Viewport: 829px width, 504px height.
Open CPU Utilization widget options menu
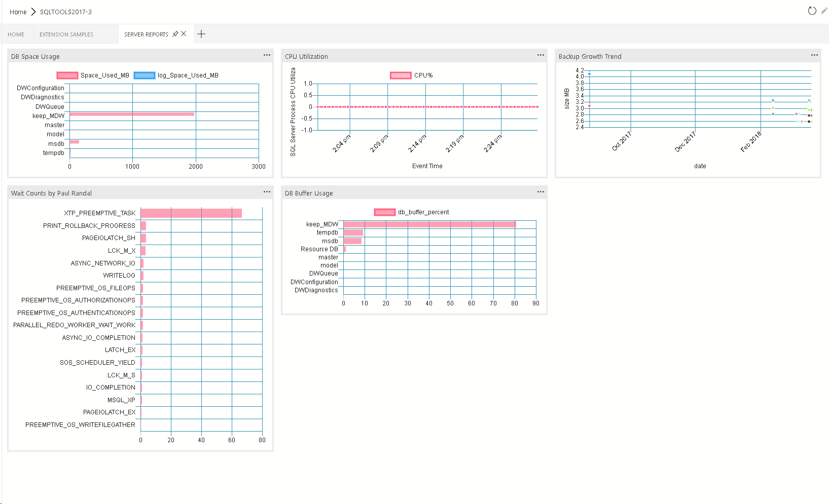[x=540, y=55]
